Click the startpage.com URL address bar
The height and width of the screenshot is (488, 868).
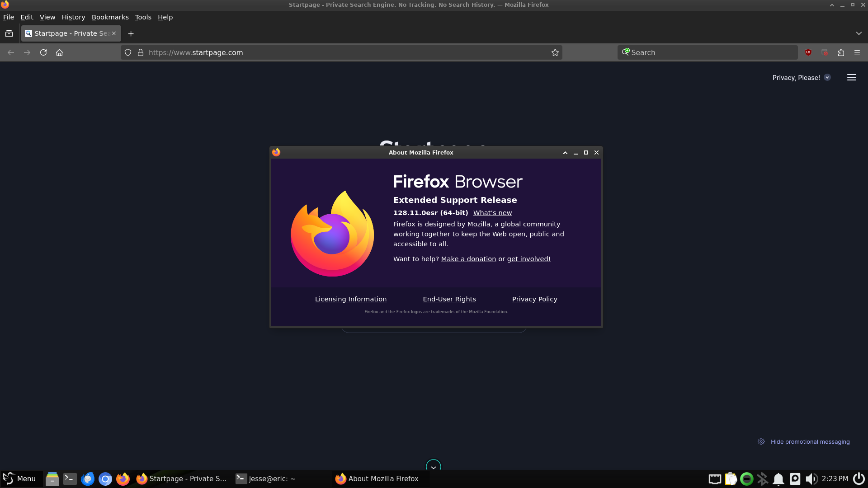[x=341, y=52]
